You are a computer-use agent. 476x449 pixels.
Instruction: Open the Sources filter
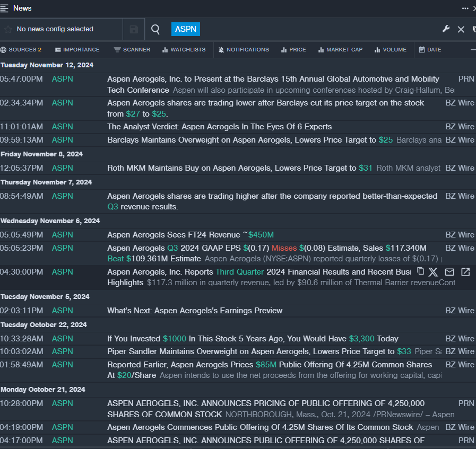[21, 49]
